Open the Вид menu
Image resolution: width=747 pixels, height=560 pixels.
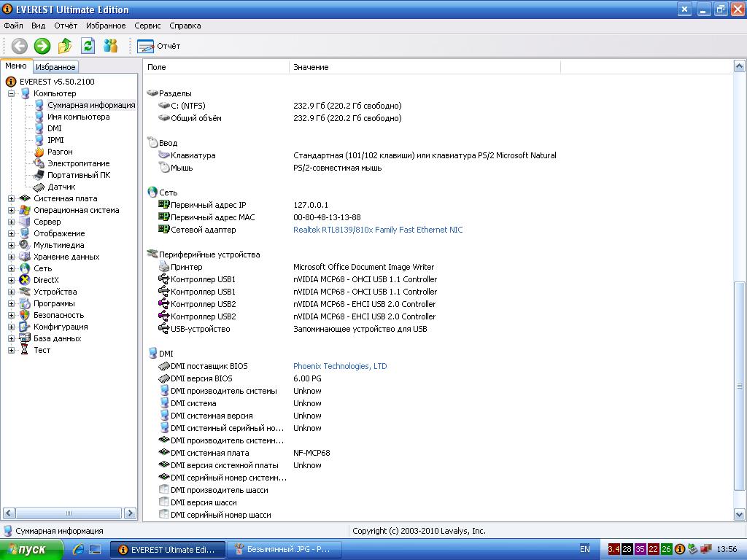pyautogui.click(x=38, y=26)
